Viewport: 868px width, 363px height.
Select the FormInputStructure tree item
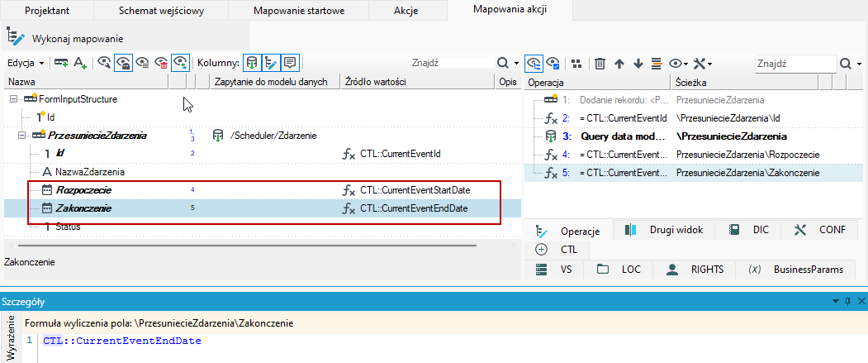78,99
